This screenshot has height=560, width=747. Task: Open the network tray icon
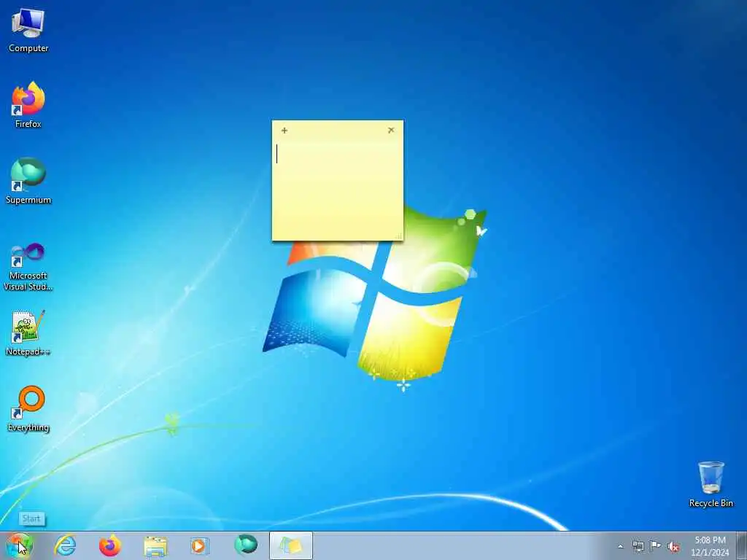click(x=638, y=546)
